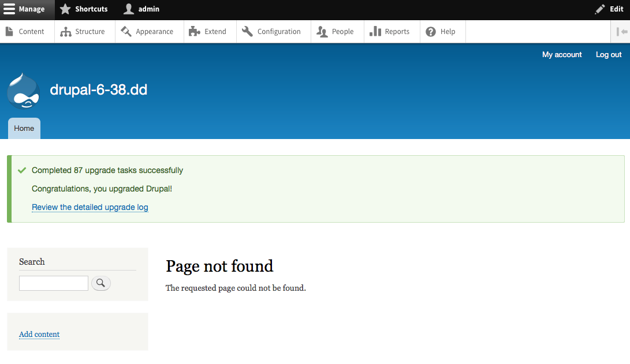
Task: Click the Drupal drop logo
Action: pos(23,91)
